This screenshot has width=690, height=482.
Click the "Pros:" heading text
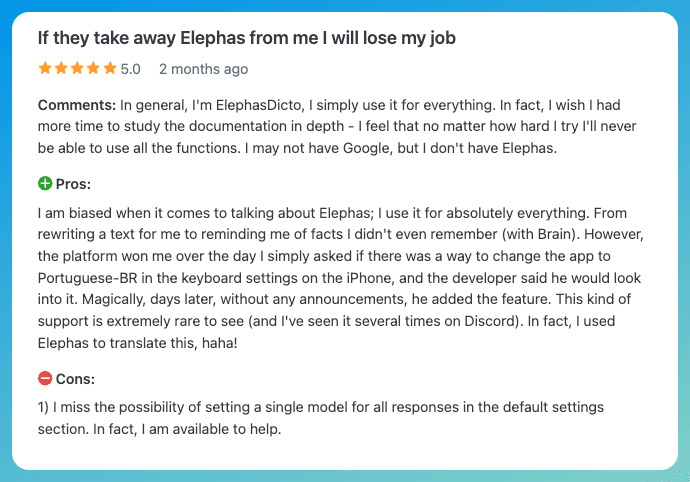coord(73,184)
